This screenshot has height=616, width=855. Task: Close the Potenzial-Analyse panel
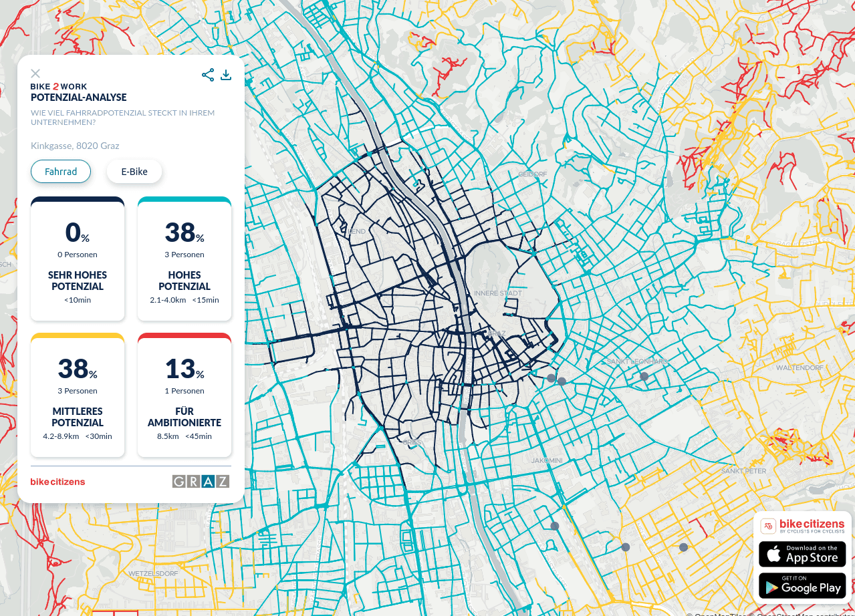(35, 73)
